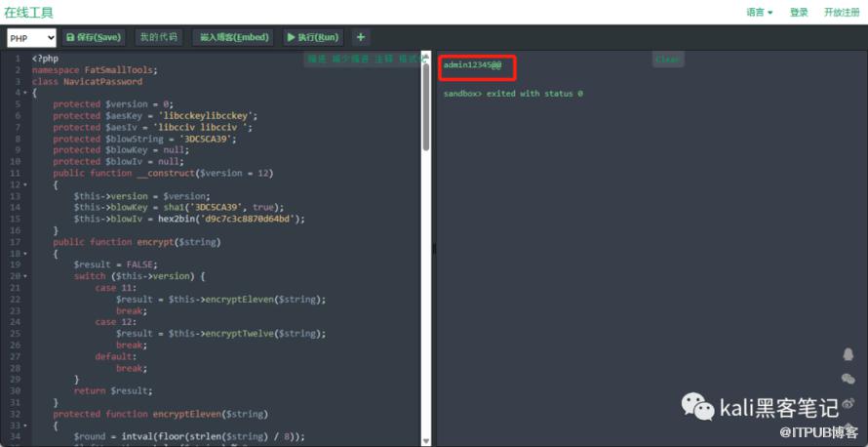868x447 pixels.
Task: Click the admin12345@@ output text
Action: 472,65
